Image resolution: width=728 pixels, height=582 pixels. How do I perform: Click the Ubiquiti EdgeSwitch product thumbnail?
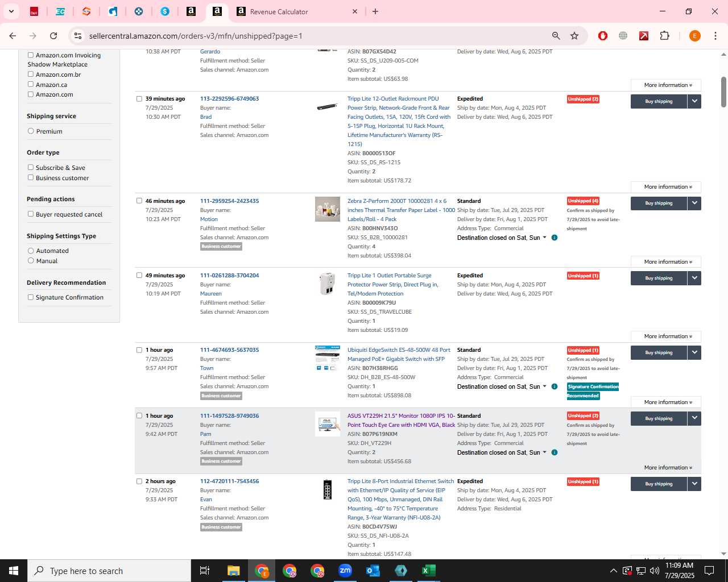328,358
